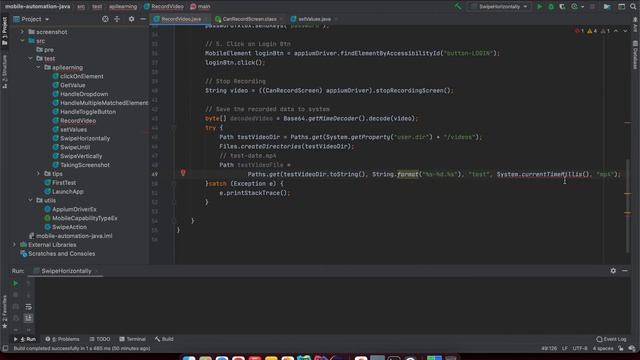Select GetValue class in project tree
The width and height of the screenshot is (640, 360).
[x=73, y=85]
